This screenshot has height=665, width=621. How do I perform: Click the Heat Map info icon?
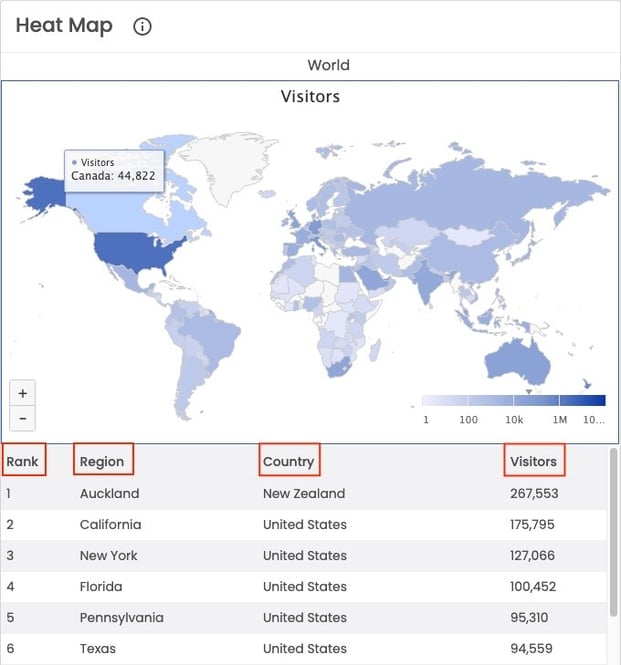tap(142, 27)
